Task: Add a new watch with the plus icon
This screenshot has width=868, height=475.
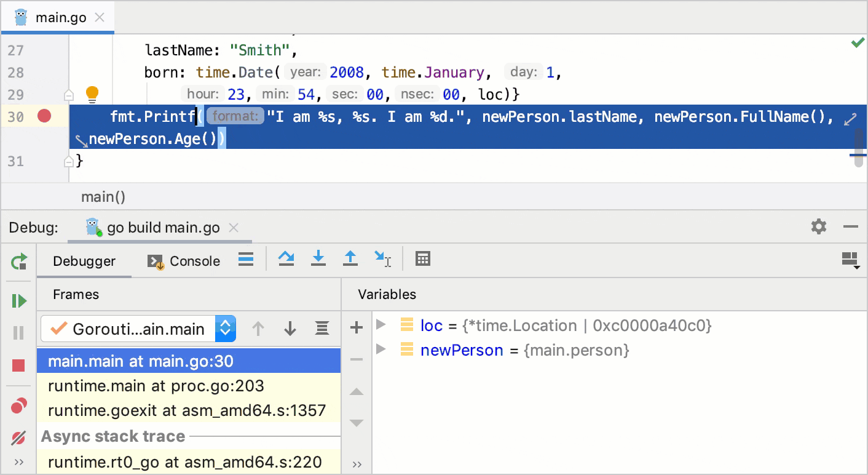Action: tap(357, 328)
